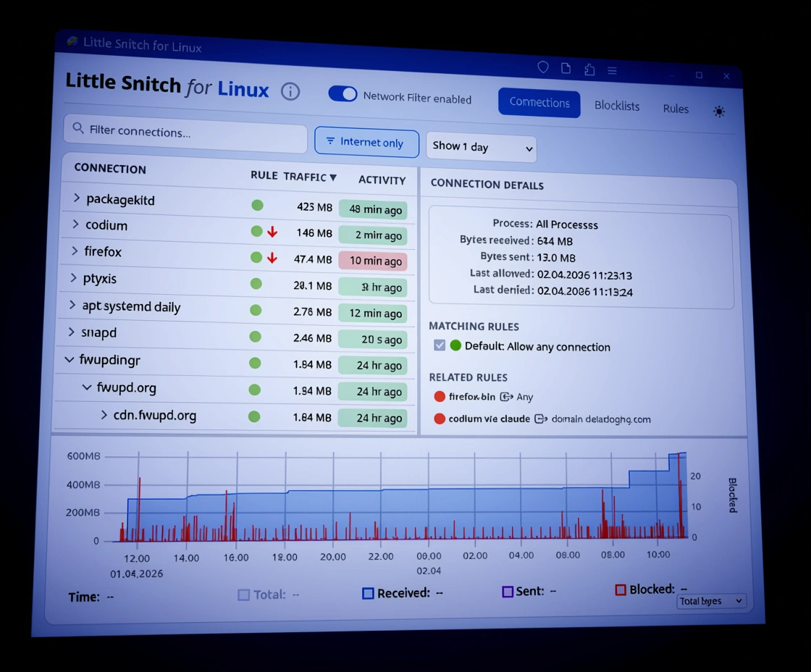The height and width of the screenshot is (672, 811).
Task: Click green rule dot for packagekitd
Action: point(257,205)
